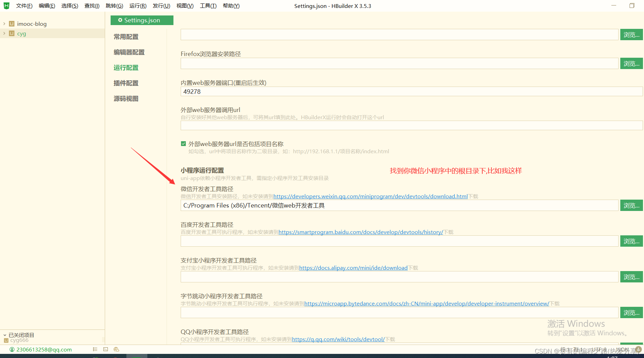Click the cloud browser icon in status bar
The height and width of the screenshot is (358, 644).
point(116,349)
